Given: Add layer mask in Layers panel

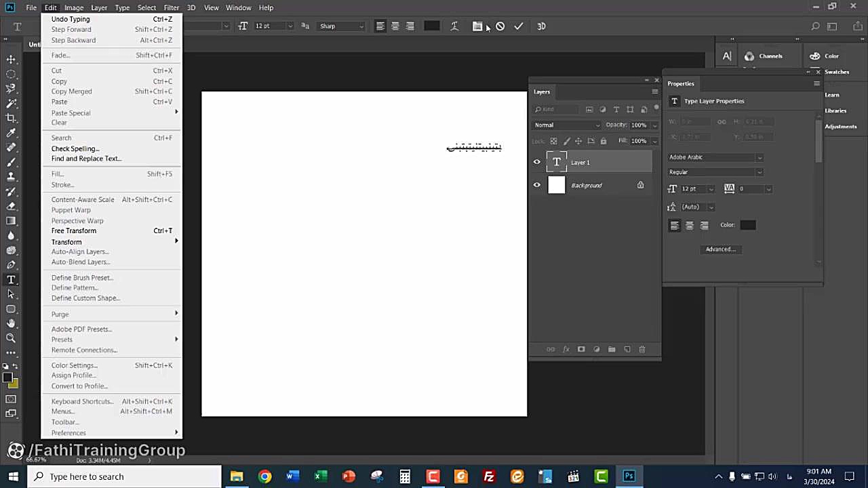Looking at the screenshot, I should point(581,349).
